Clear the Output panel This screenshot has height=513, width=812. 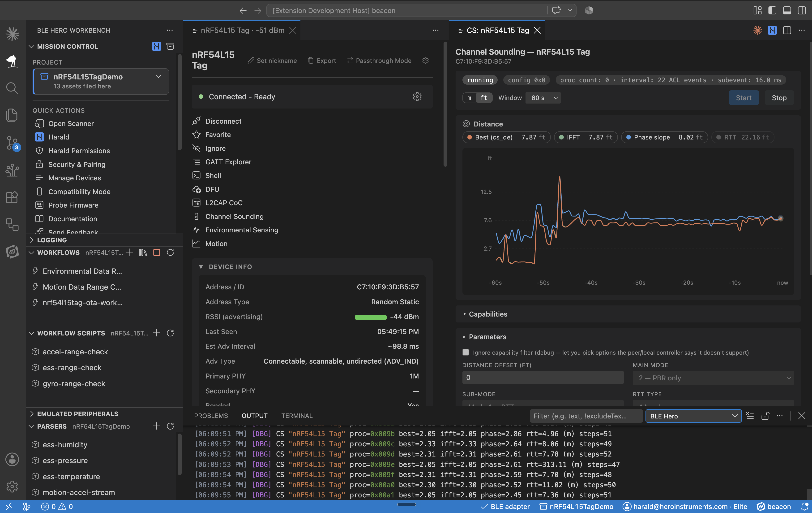[x=750, y=416]
